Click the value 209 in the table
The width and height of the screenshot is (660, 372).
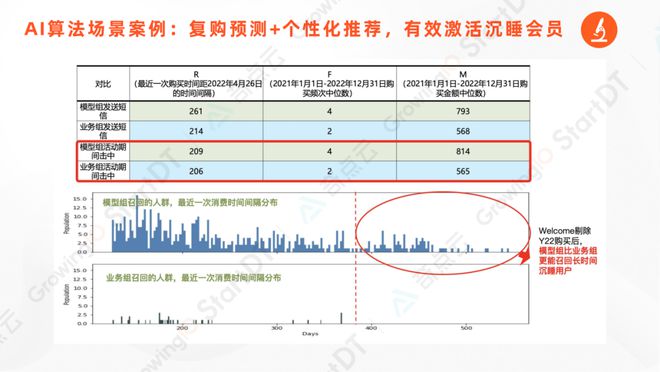[196, 151]
